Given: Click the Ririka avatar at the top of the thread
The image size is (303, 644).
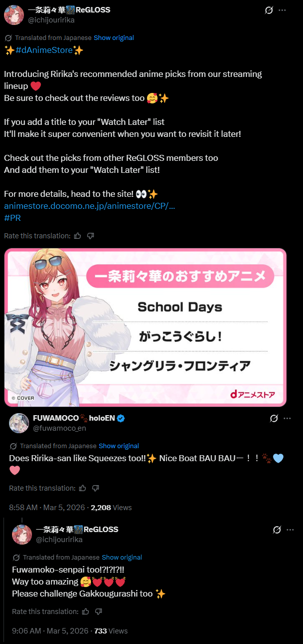Looking at the screenshot, I should click(13, 15).
